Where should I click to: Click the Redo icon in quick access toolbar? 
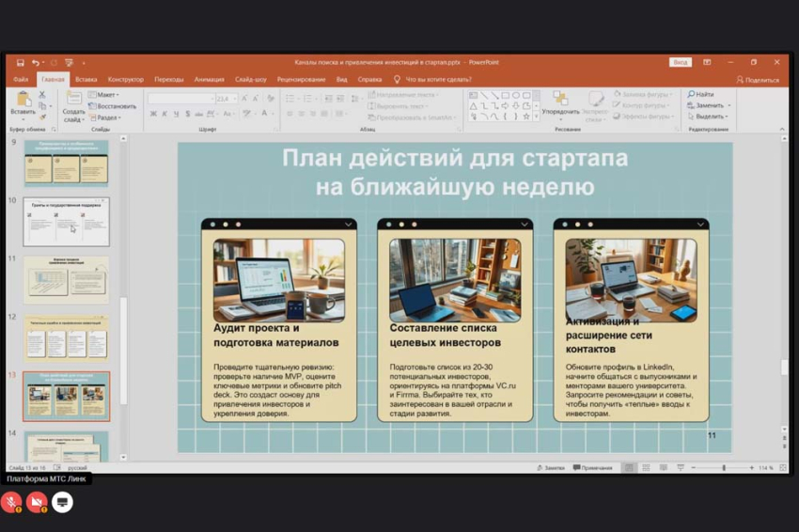coord(54,63)
